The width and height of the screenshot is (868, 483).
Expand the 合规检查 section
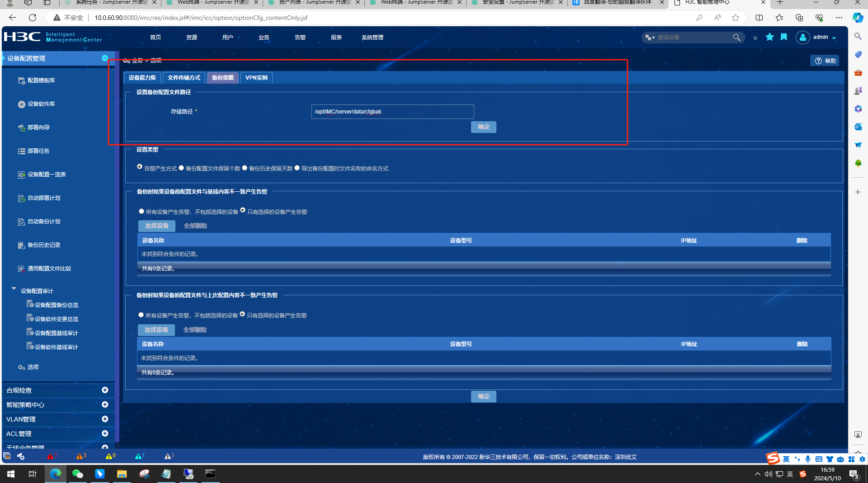(x=105, y=390)
